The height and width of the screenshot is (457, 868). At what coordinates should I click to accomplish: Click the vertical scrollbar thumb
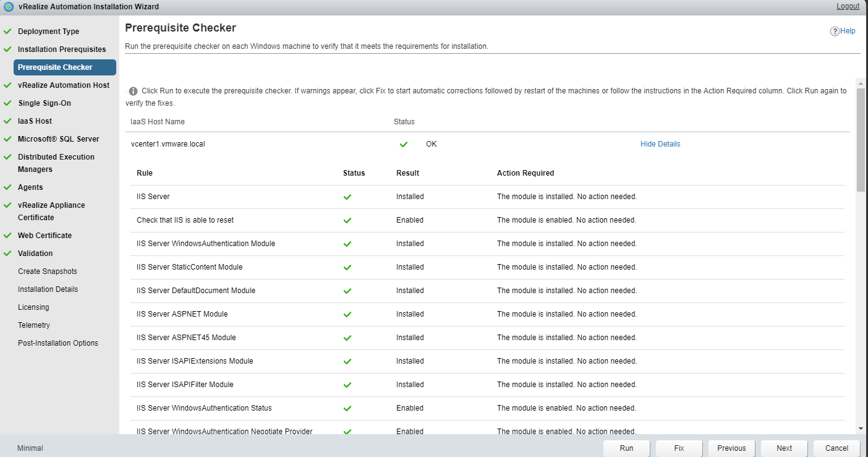point(861,139)
